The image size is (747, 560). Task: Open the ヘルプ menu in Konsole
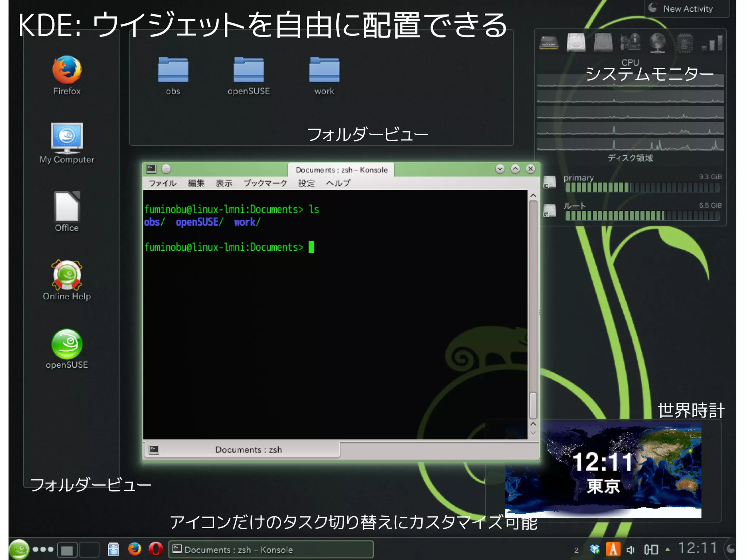(x=338, y=183)
